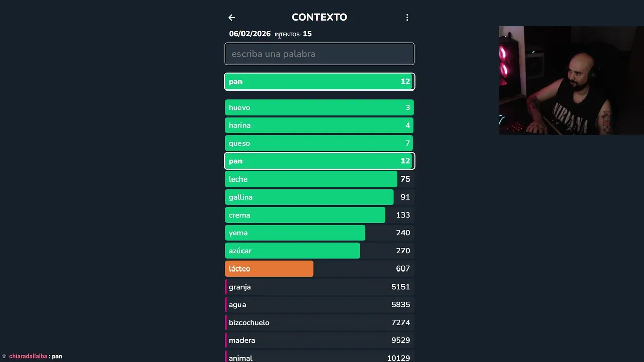This screenshot has height=362, width=644.
Task: Click the streamer webcam overlay
Action: (571, 80)
